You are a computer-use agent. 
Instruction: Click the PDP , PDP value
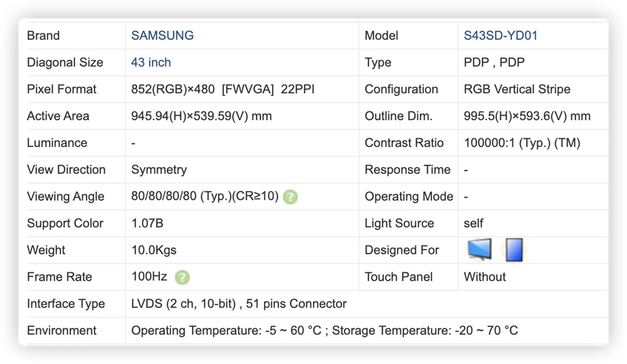494,62
